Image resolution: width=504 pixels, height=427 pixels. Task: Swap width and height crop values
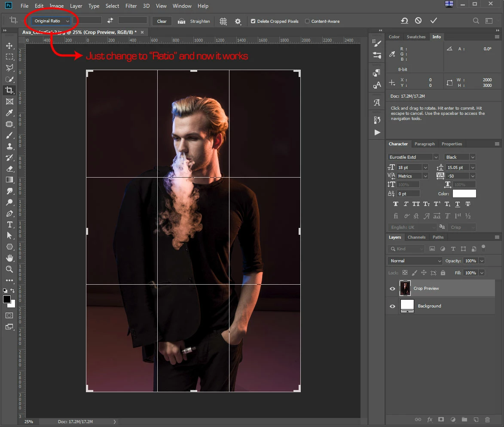(x=110, y=21)
